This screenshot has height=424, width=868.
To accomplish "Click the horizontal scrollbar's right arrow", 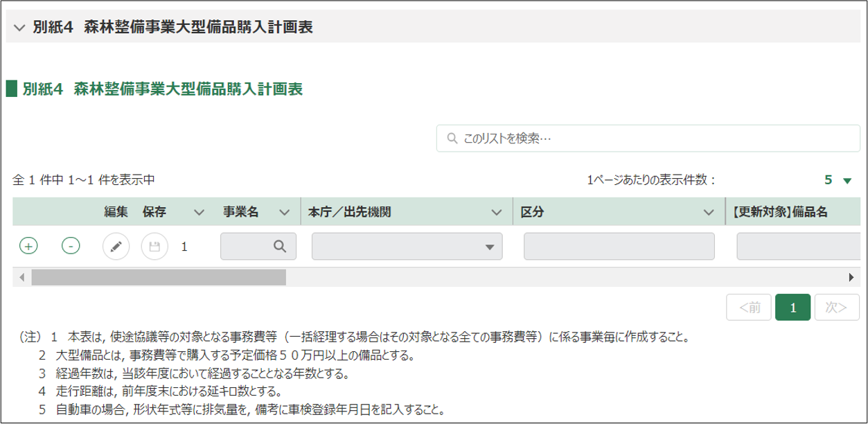I will click(851, 277).
